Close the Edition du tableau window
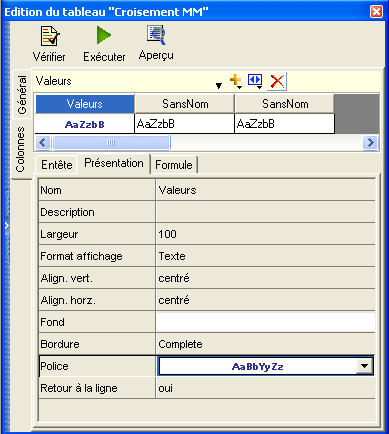The image size is (389, 434). (x=376, y=11)
